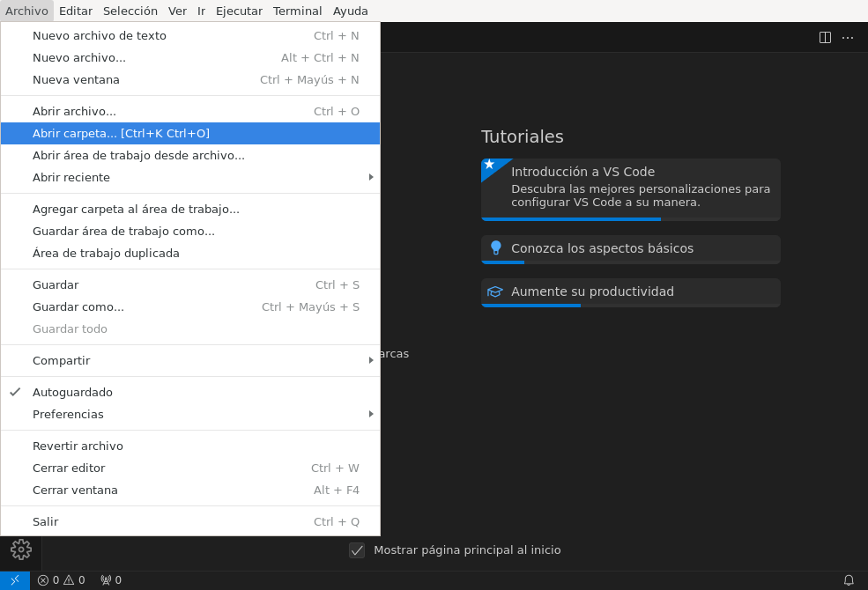868x590 pixels.
Task: Open the Selección menu
Action: [130, 11]
